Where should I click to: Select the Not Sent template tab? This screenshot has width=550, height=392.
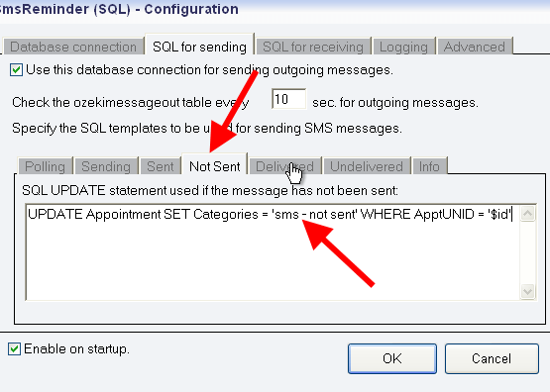(215, 164)
